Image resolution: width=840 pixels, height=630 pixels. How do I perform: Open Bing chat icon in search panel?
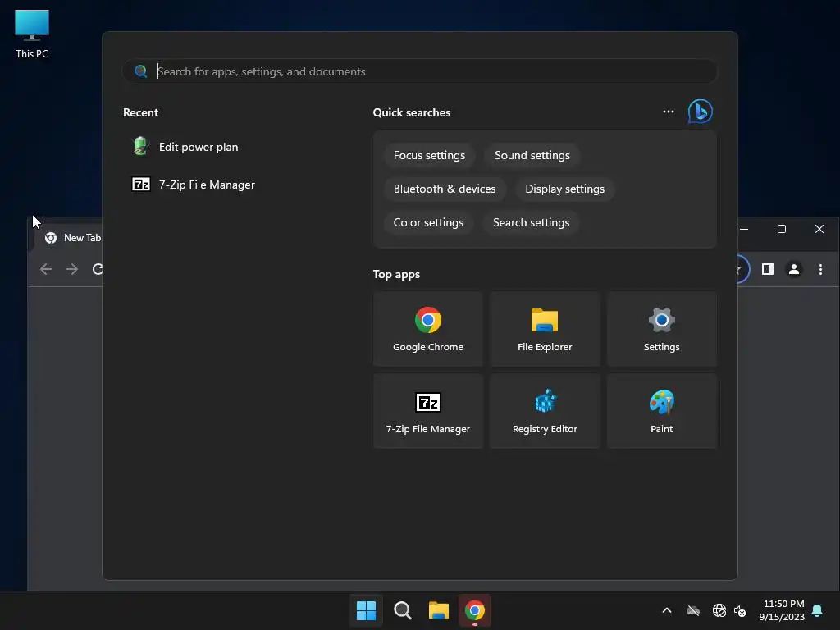click(x=700, y=112)
